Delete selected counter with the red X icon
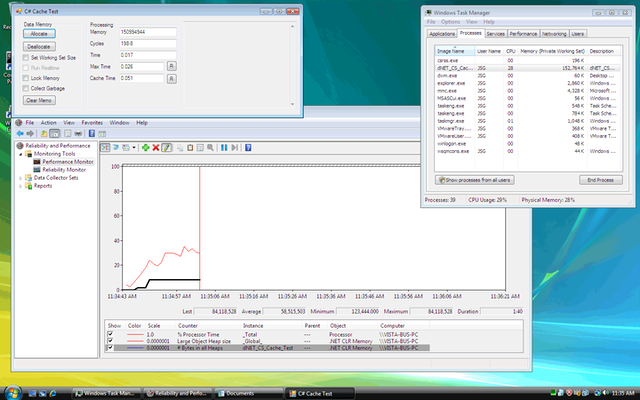The width and height of the screenshot is (640, 400). click(156, 147)
